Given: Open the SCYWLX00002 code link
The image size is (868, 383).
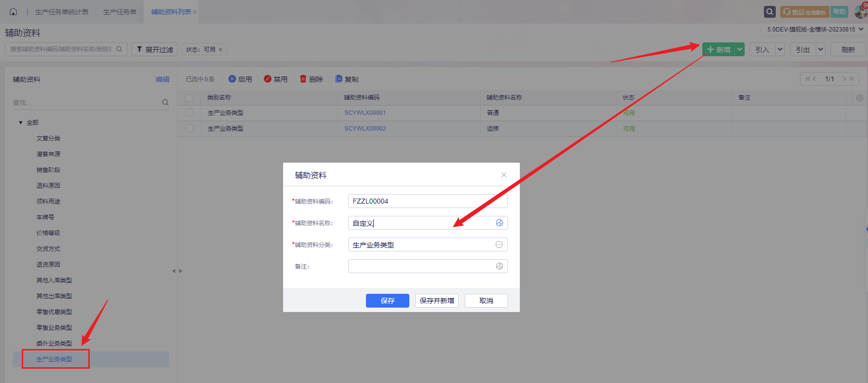Looking at the screenshot, I should (x=365, y=129).
